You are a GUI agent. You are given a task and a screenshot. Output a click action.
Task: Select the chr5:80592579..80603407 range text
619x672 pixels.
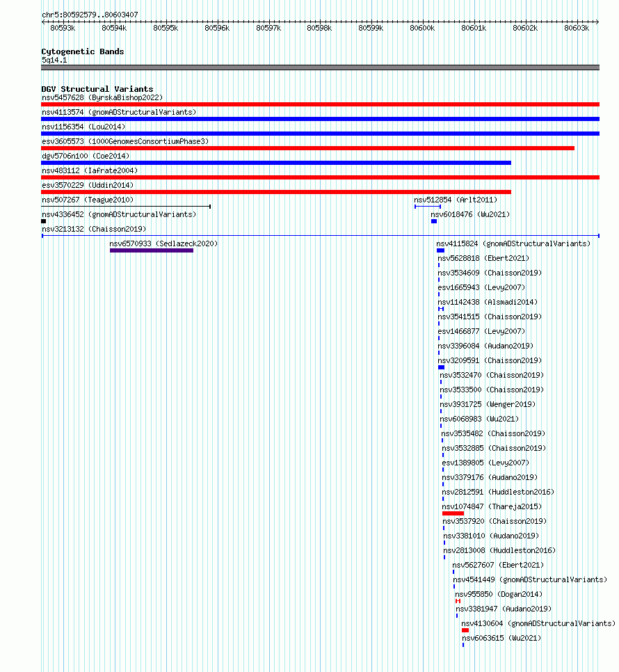pos(90,15)
